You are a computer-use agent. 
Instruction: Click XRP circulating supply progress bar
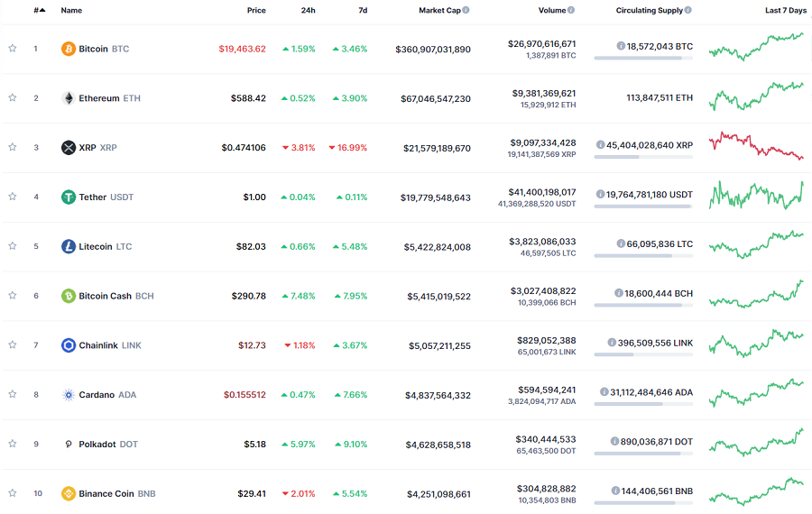[643, 157]
